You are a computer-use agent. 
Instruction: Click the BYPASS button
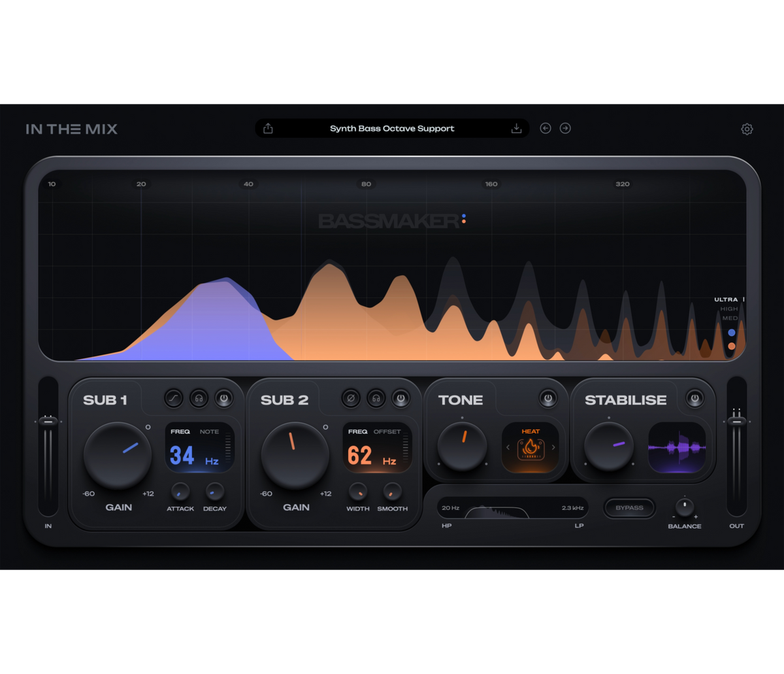(629, 508)
